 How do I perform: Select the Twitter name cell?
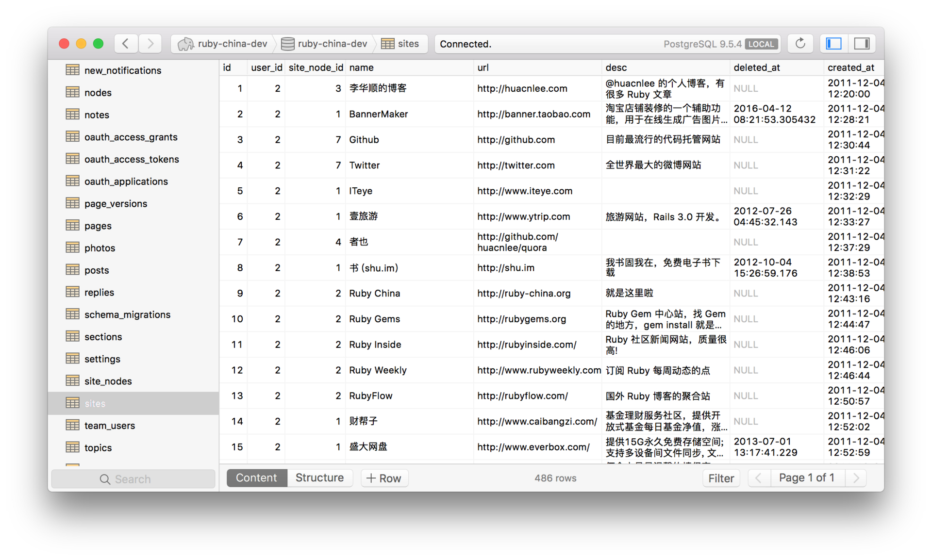tap(409, 165)
